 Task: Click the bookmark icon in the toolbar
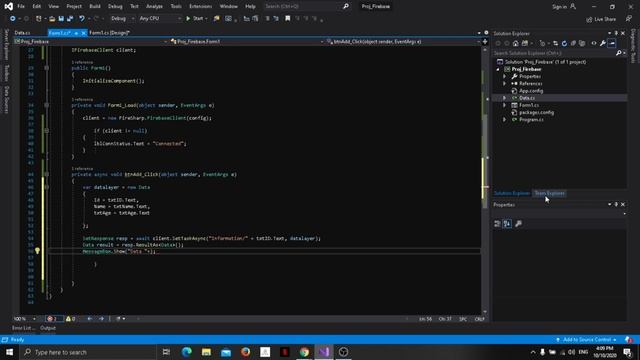coord(288,18)
